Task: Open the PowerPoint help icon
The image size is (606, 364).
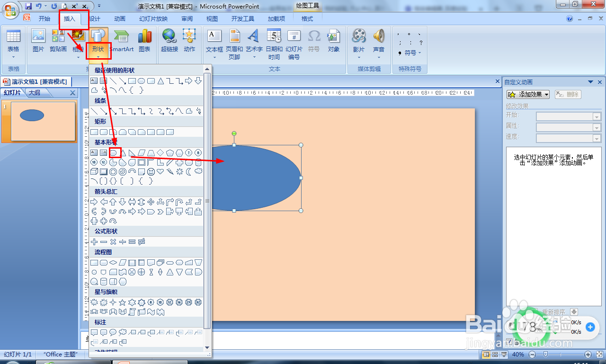Action: point(570,18)
